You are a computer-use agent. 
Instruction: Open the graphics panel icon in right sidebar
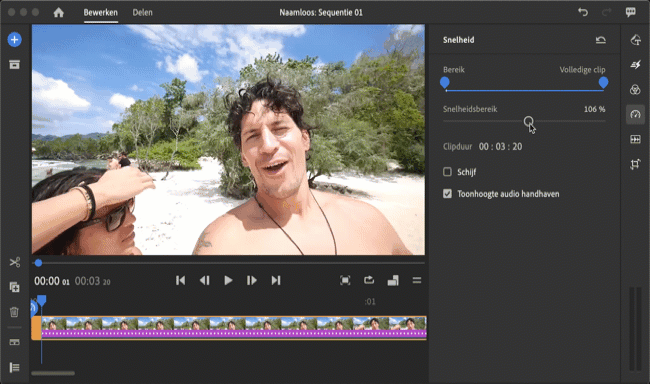click(x=635, y=40)
